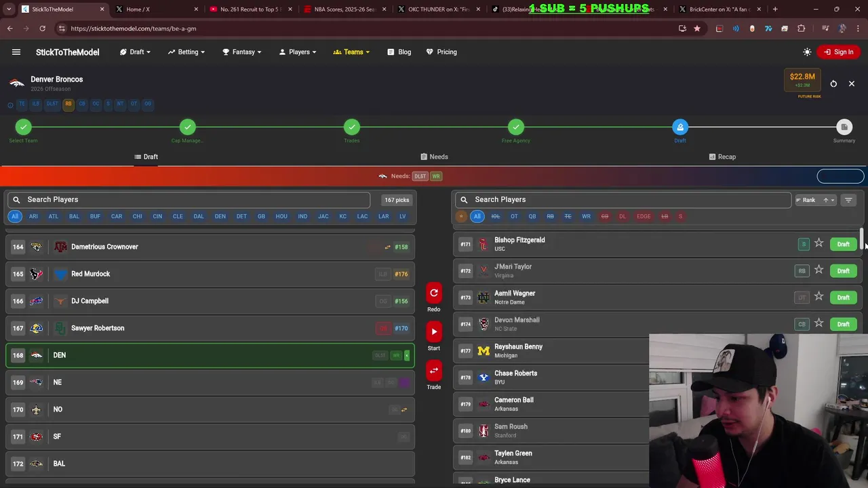
Task: Start the draft with the red play button
Action: (x=434, y=332)
